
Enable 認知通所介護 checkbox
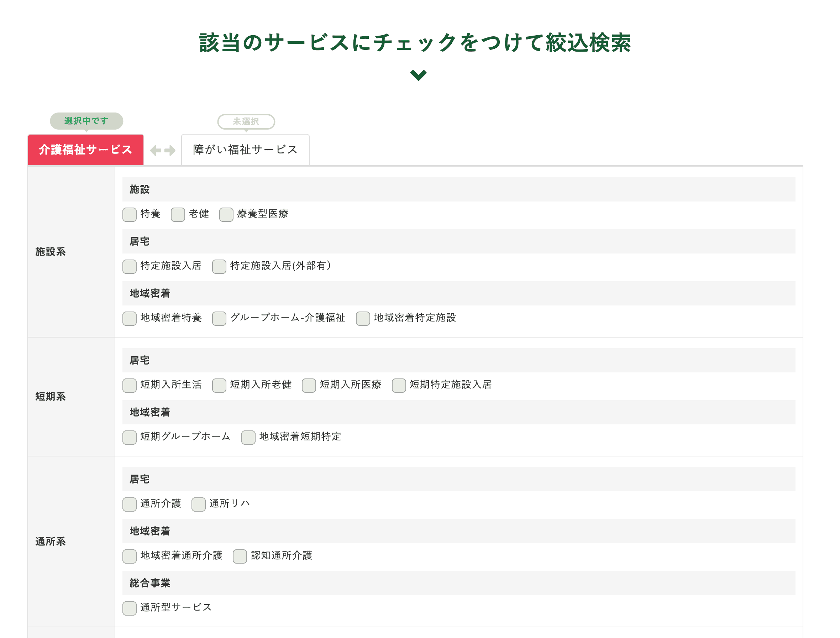coord(240,556)
